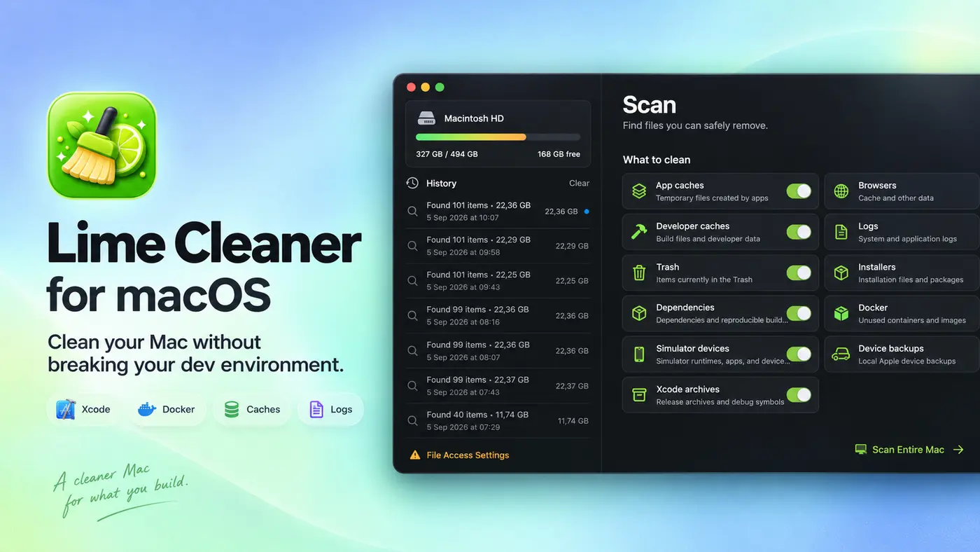Image resolution: width=980 pixels, height=552 pixels.
Task: Click the magnifier icon for the 10:07 scan
Action: (x=413, y=211)
